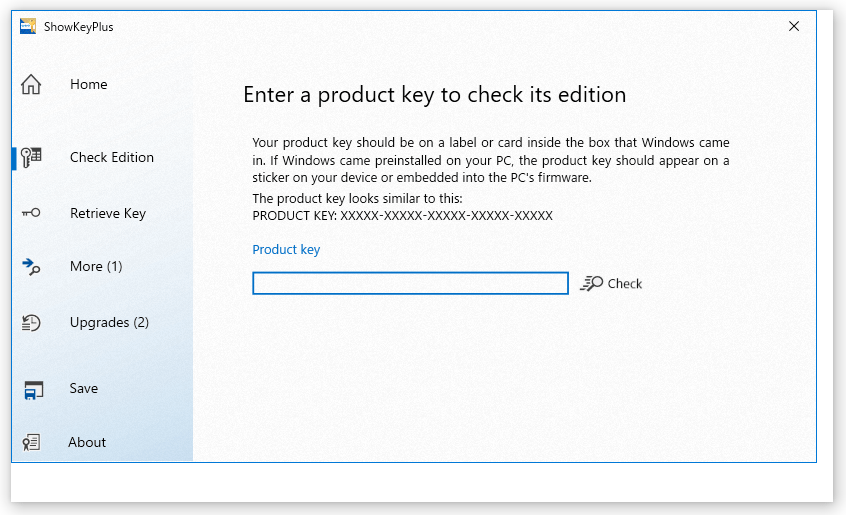Open the More arrow-key icon

[31, 266]
